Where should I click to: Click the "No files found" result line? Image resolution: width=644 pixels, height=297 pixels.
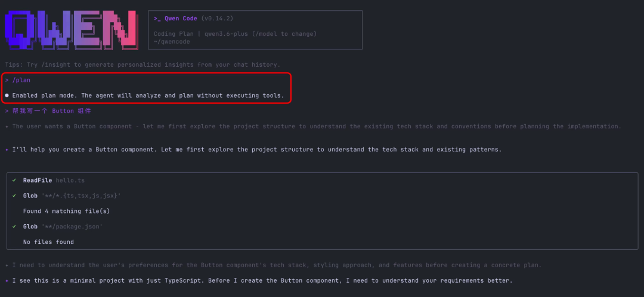(x=48, y=242)
